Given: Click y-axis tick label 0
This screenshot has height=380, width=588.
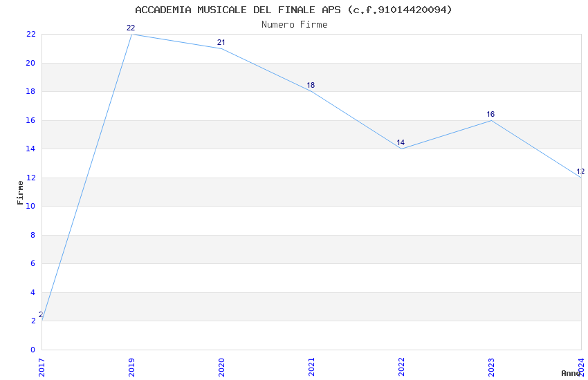Looking at the screenshot, I should pos(33,350).
